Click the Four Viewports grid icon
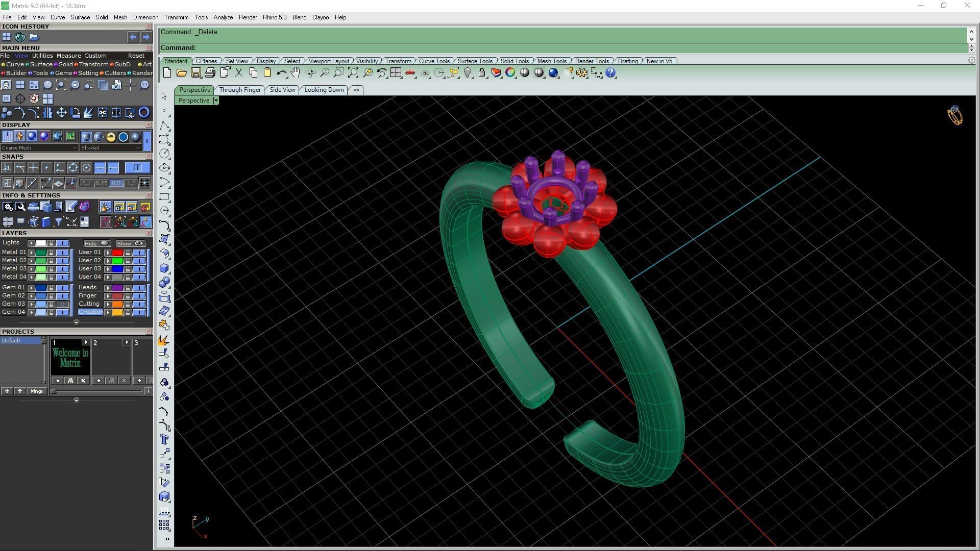The width and height of the screenshot is (980, 551). coord(396,73)
